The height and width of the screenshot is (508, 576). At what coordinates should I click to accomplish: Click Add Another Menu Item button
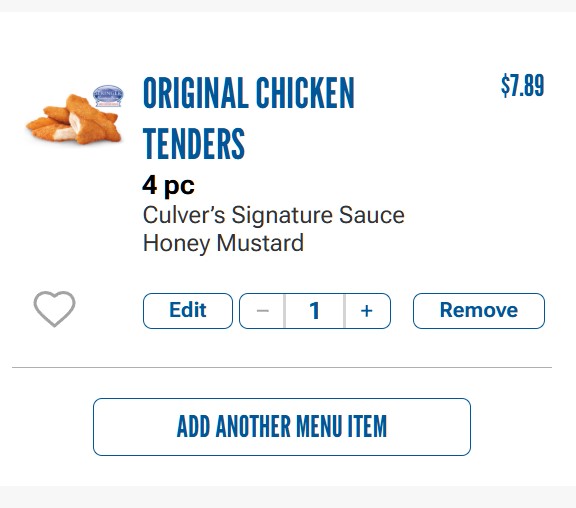point(282,427)
